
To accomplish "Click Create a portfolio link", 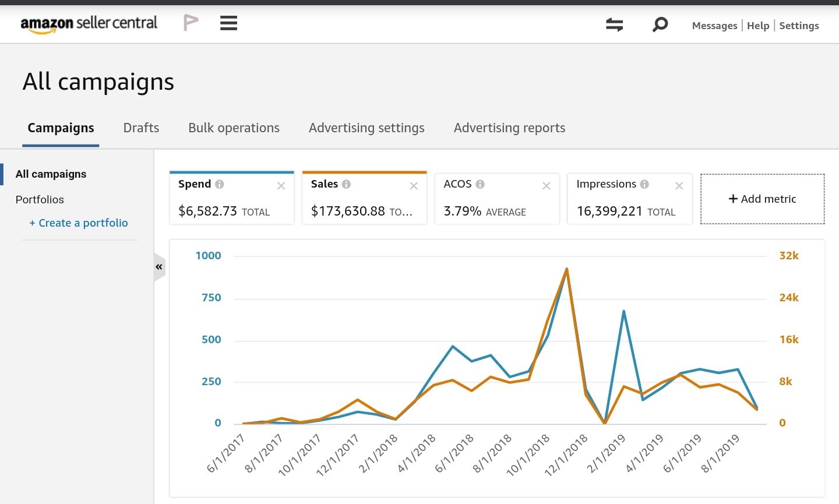I will pos(79,223).
